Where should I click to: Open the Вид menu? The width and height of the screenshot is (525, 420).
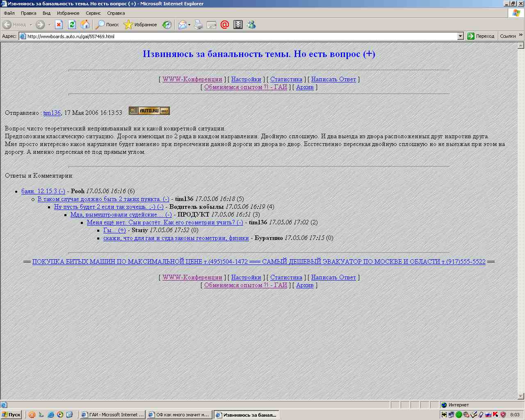[x=46, y=13]
